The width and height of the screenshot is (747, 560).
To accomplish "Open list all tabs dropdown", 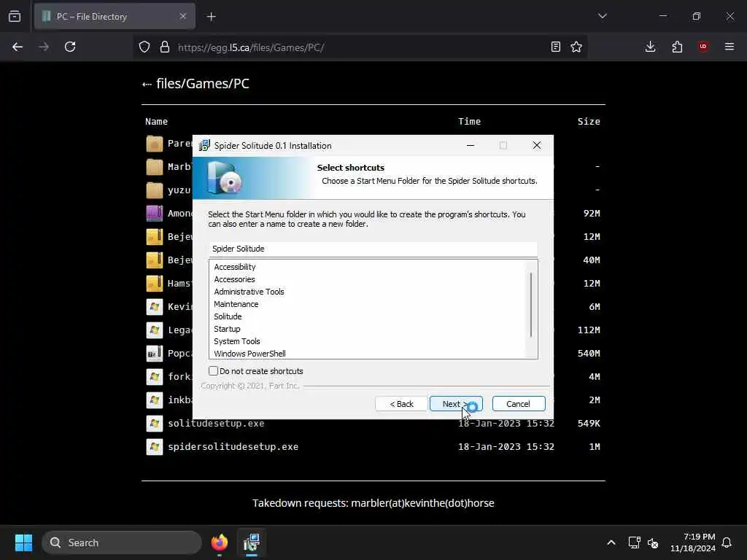I will [603, 16].
